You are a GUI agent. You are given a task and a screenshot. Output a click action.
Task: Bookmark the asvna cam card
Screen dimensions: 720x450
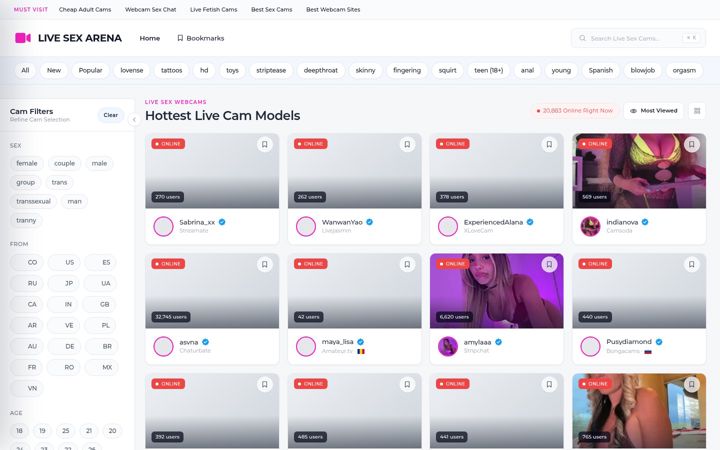click(x=264, y=264)
